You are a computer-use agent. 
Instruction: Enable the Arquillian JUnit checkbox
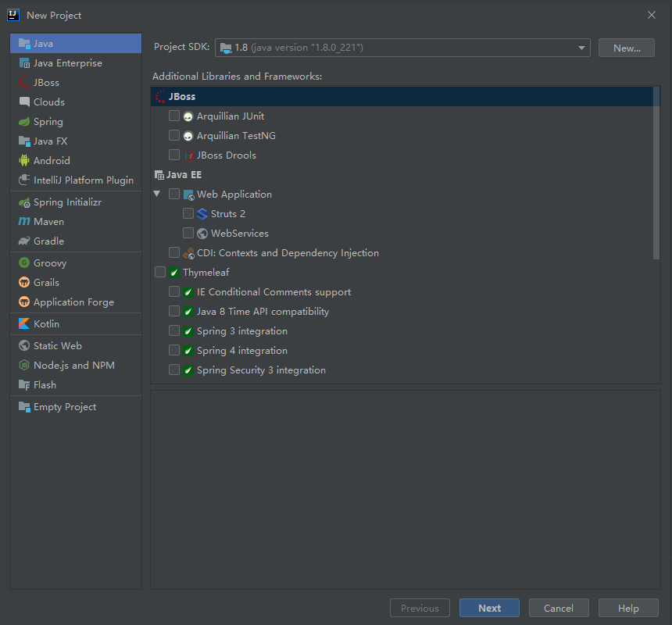point(174,116)
